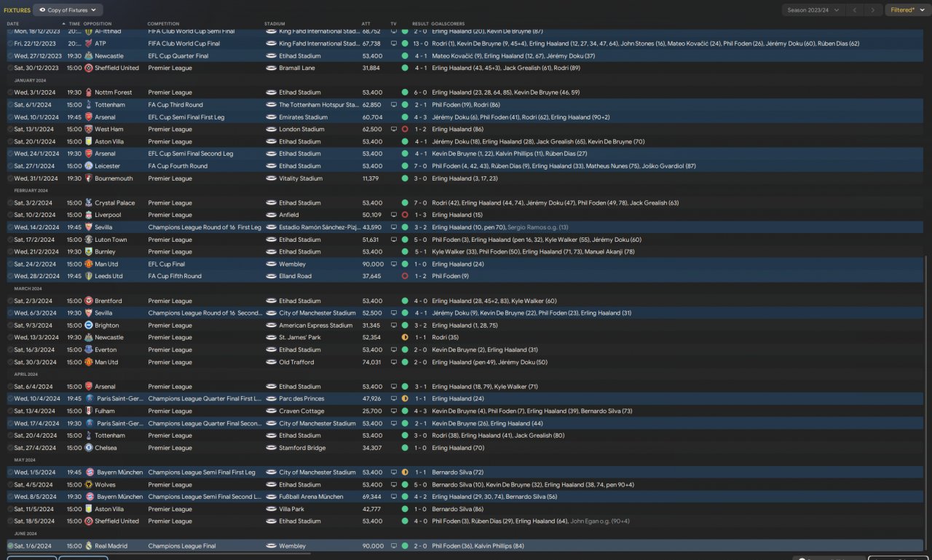Click the stadium icon next to Villa Park
The height and width of the screenshot is (560, 932).
pyautogui.click(x=271, y=510)
